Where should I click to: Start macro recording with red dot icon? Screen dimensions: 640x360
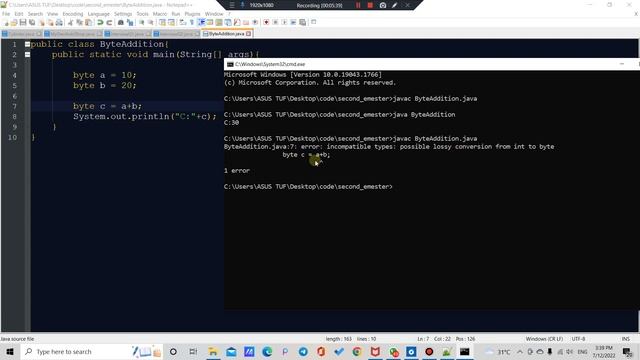[x=266, y=22]
